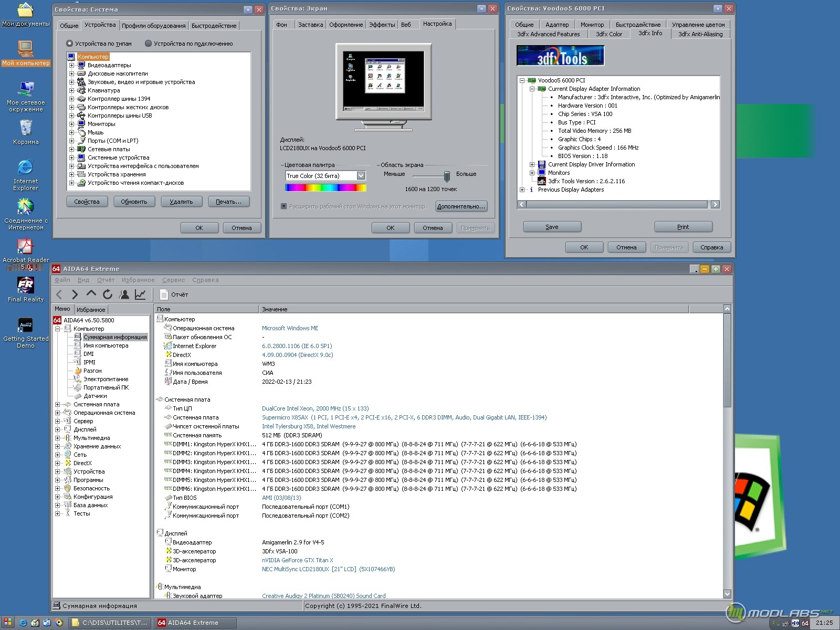The image size is (840, 630).
Task: Click the Отчёт report icon in toolbar
Action: (164, 295)
